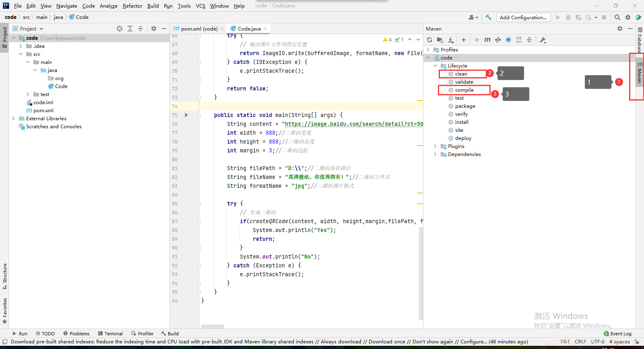Viewport: 644px width, 349px height.
Task: Open Maven settings wrench icon
Action: (x=543, y=40)
